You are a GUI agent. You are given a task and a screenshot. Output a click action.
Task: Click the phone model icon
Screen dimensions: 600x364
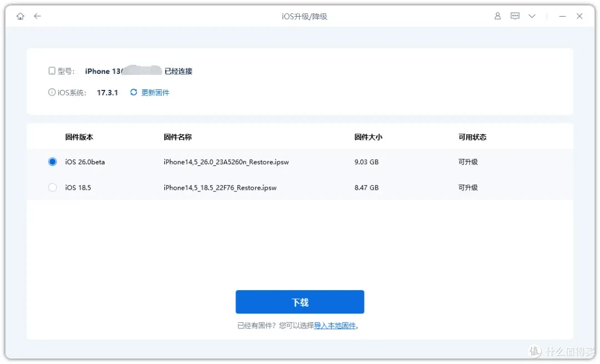[52, 70]
